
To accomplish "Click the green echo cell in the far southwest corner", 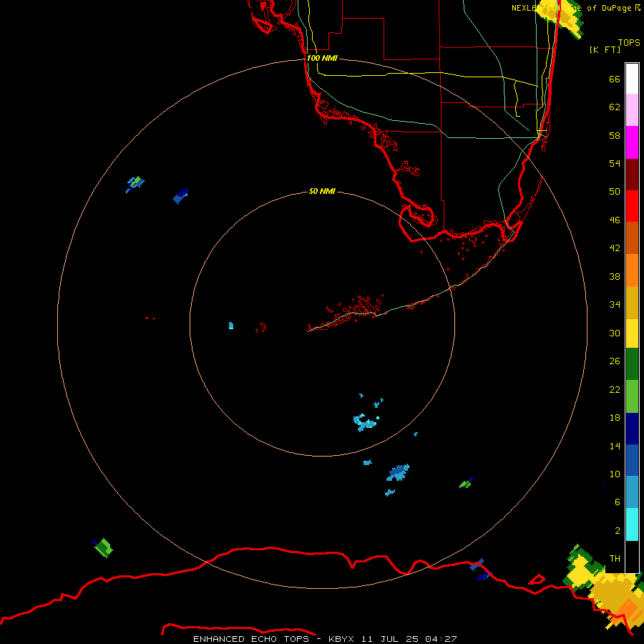I will coord(102,547).
